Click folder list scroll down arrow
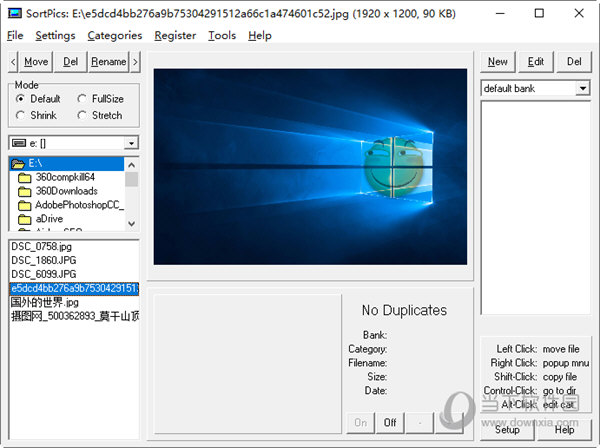Screen dimensions: 600x448 (131, 223)
